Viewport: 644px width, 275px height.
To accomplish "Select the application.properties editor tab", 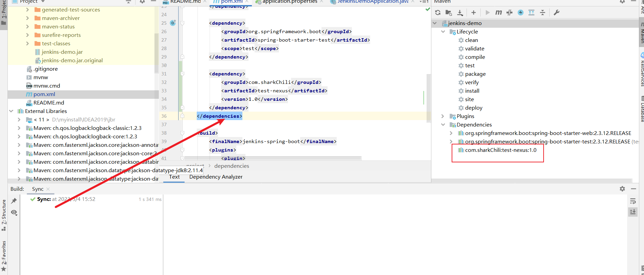I will coord(289,1).
